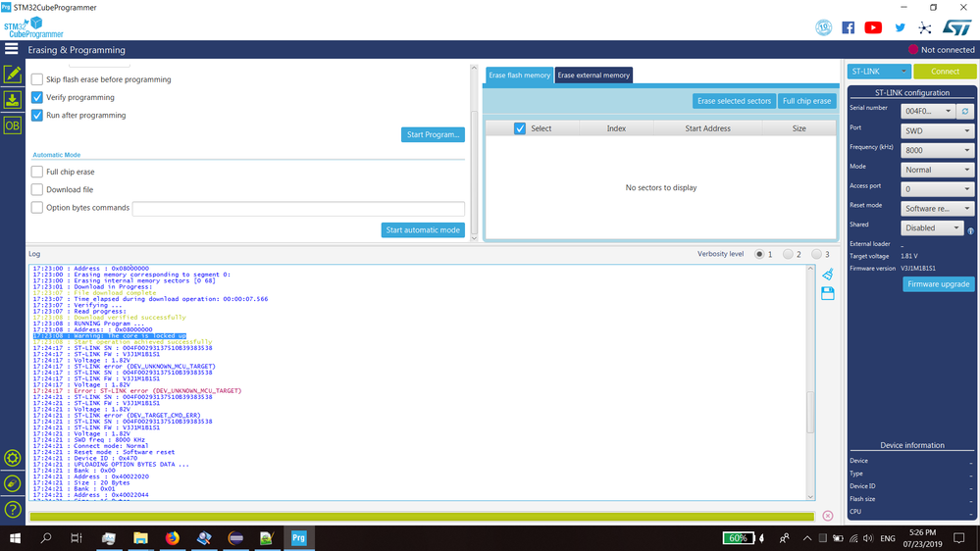The width and height of the screenshot is (980, 551).
Task: Select the Erasing & Programming download icon
Action: tap(13, 99)
